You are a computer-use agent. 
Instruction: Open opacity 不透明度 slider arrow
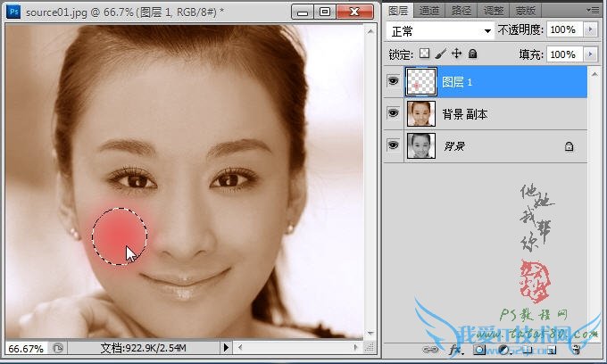click(590, 29)
